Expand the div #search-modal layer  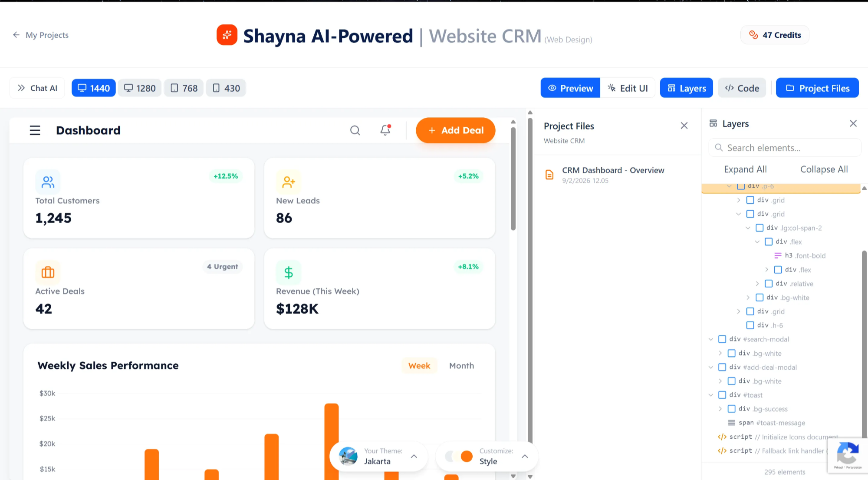[711, 339]
